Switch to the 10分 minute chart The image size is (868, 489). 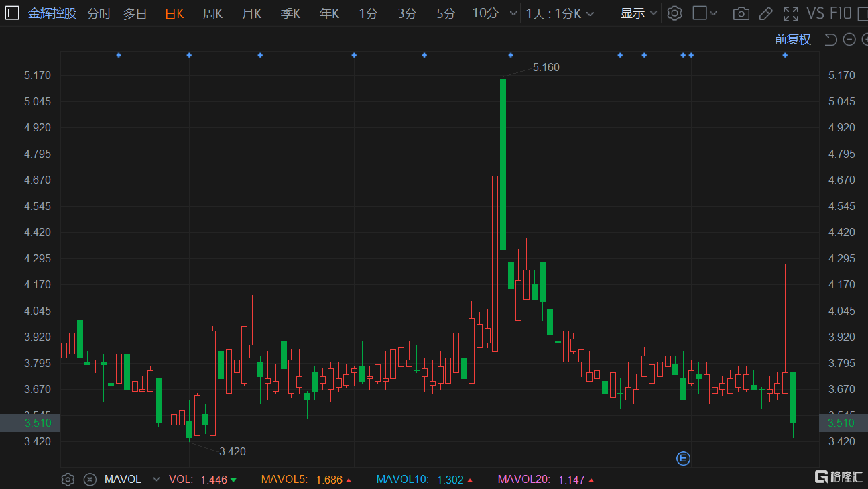[x=485, y=13]
